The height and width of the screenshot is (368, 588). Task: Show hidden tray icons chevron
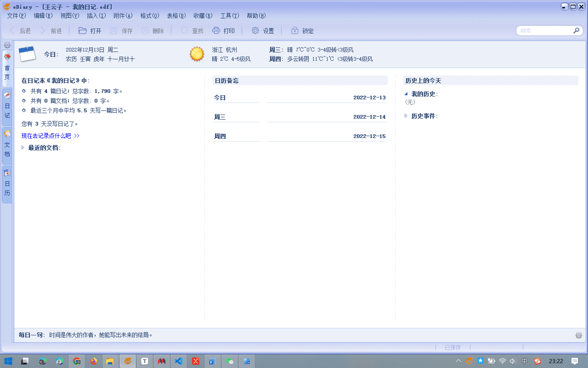click(x=458, y=361)
